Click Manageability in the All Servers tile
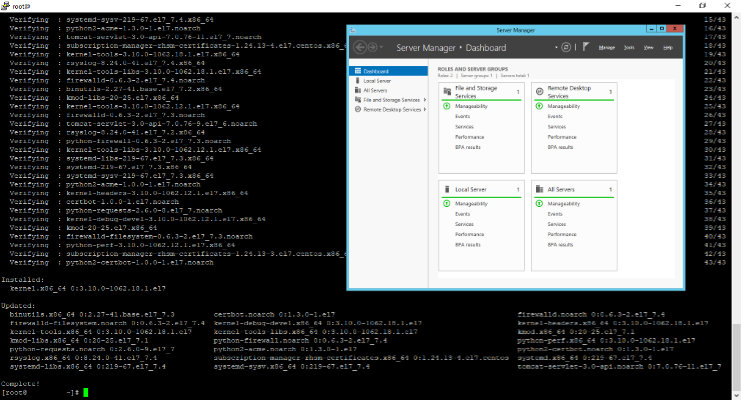Viewport: 741px width, 400px height. point(562,202)
